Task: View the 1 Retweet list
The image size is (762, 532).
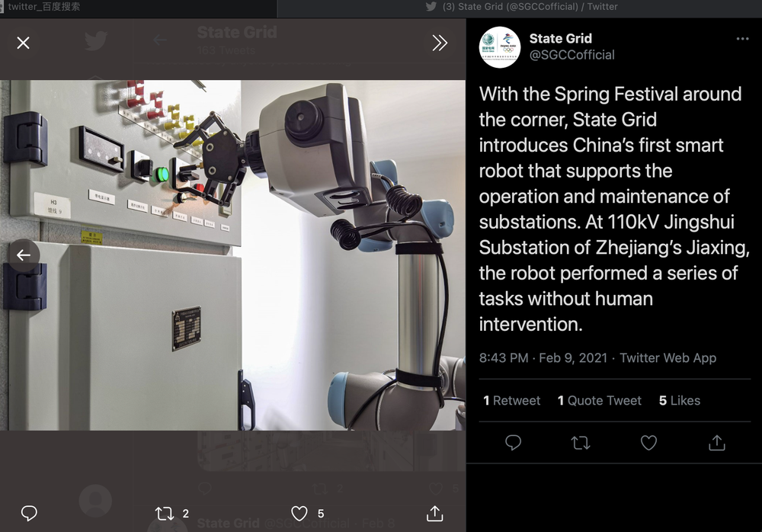Action: pyautogui.click(x=512, y=400)
